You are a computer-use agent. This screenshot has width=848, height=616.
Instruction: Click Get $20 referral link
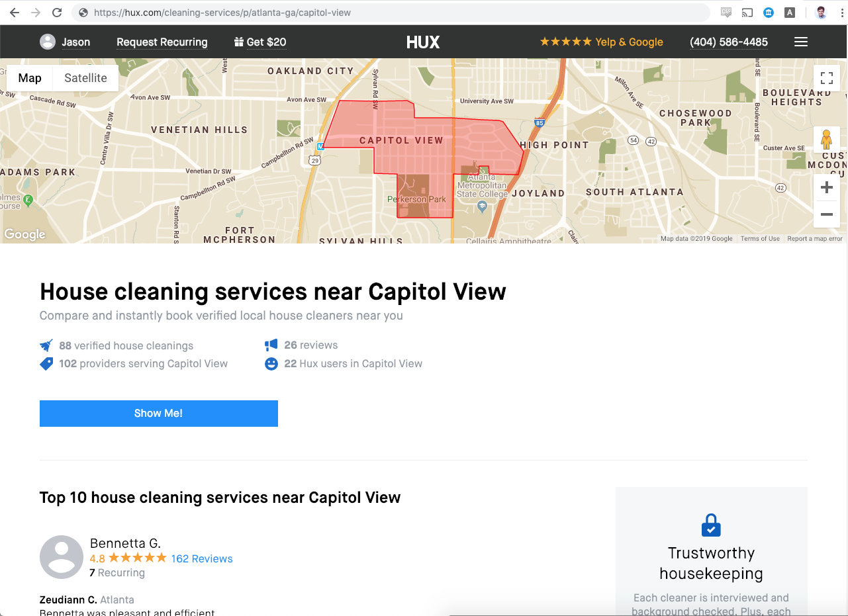[267, 42]
